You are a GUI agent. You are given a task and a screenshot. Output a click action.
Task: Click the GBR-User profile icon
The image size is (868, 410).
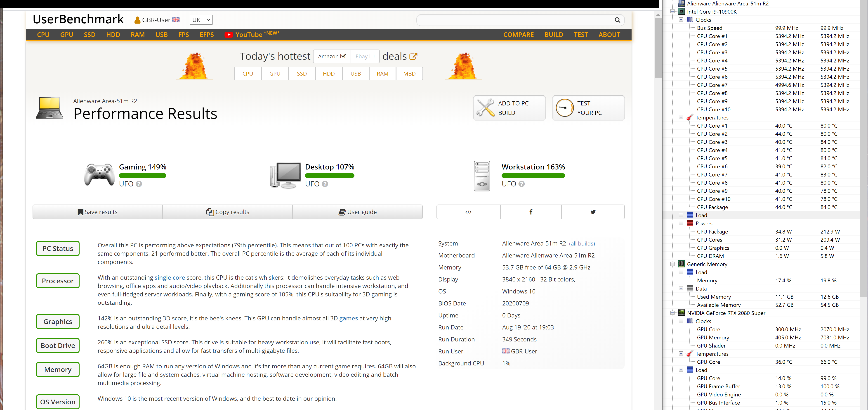coord(137,20)
